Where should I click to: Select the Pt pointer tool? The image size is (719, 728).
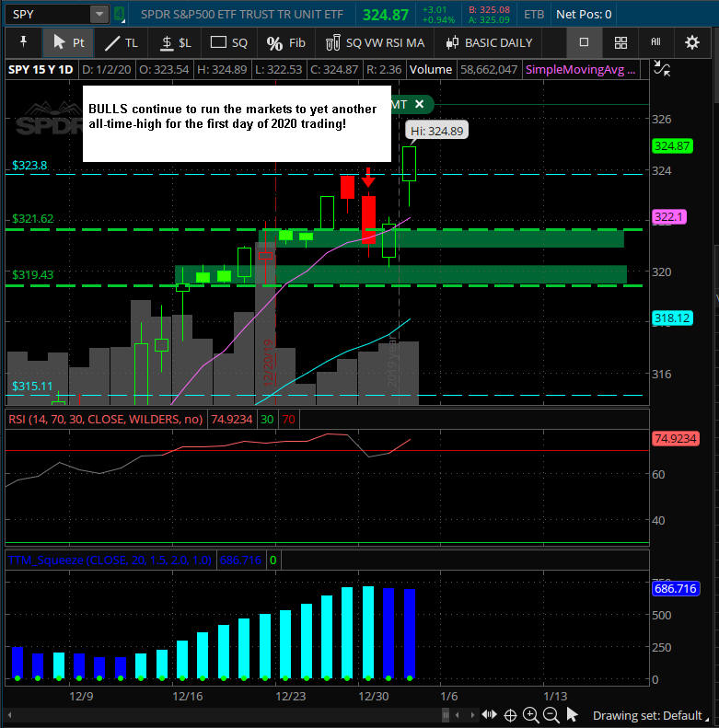coord(67,42)
